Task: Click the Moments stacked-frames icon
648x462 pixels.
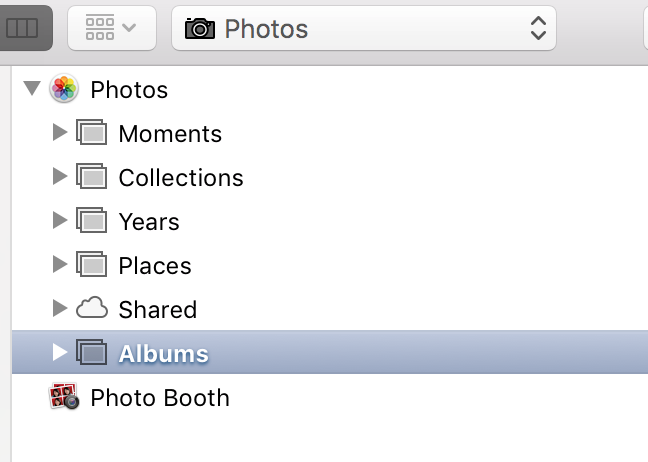Action: 92,132
